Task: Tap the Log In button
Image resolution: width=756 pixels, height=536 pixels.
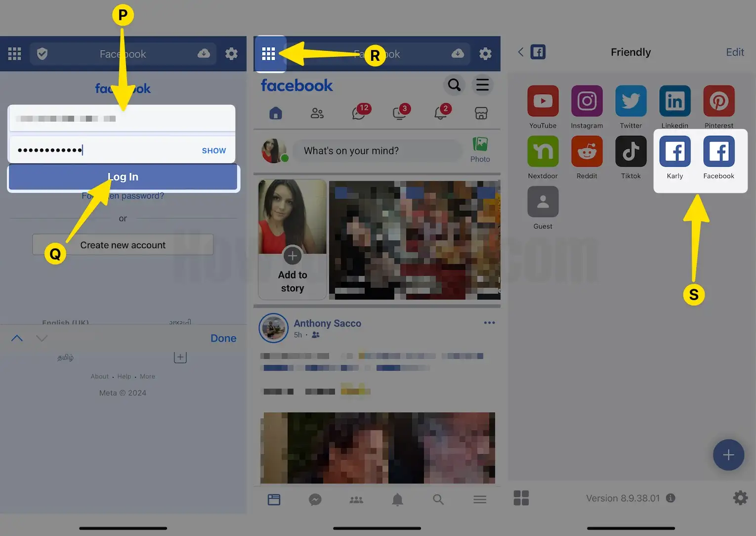Action: (x=123, y=177)
